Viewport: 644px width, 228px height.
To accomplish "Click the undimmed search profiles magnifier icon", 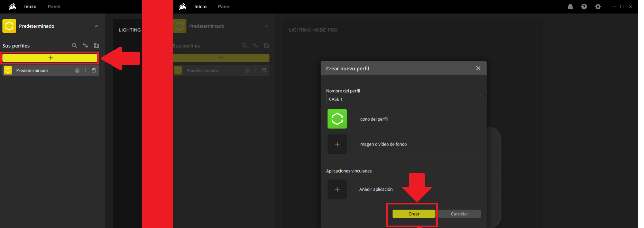I will click(x=74, y=45).
